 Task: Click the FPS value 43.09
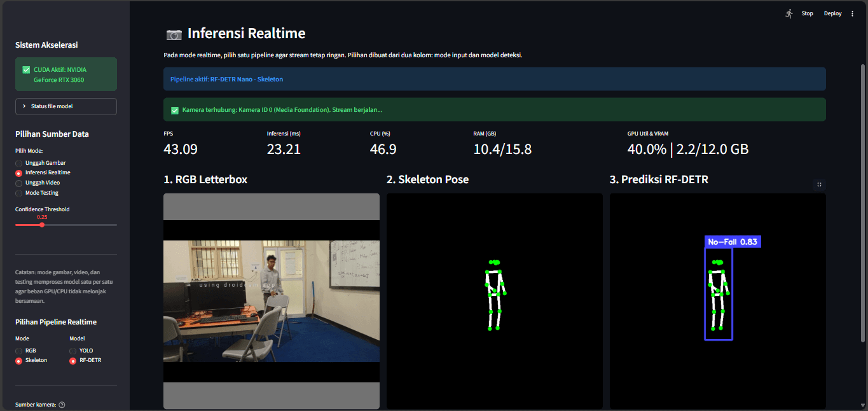click(181, 150)
